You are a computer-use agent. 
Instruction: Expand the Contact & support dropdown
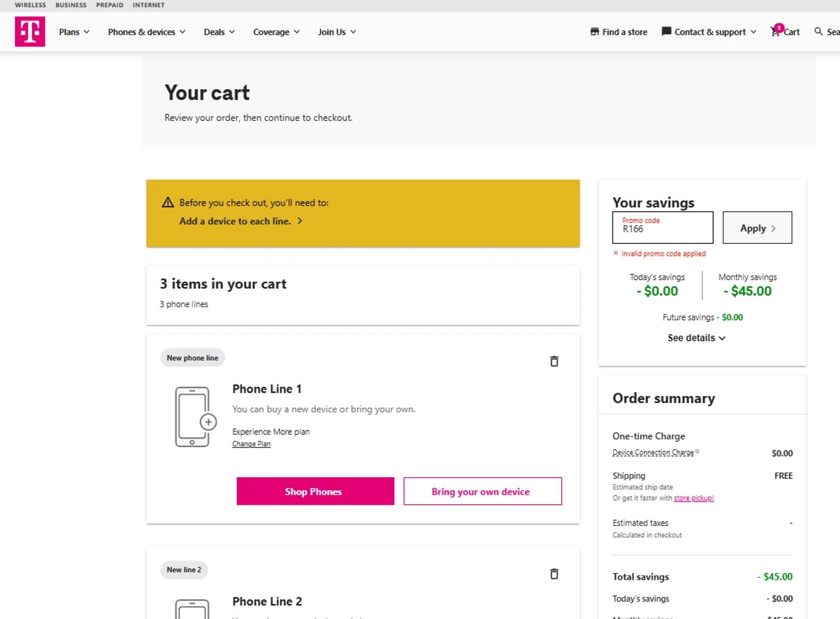pos(753,32)
